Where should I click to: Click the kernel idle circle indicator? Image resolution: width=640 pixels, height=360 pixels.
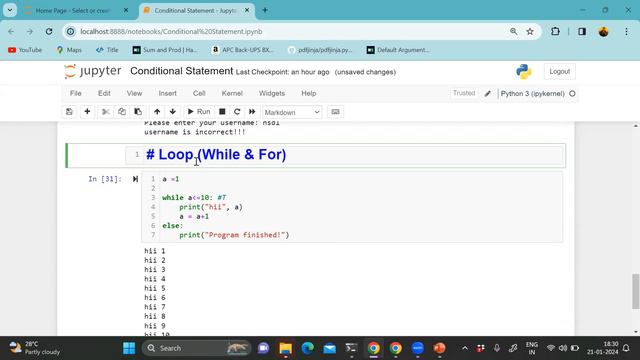(x=572, y=93)
